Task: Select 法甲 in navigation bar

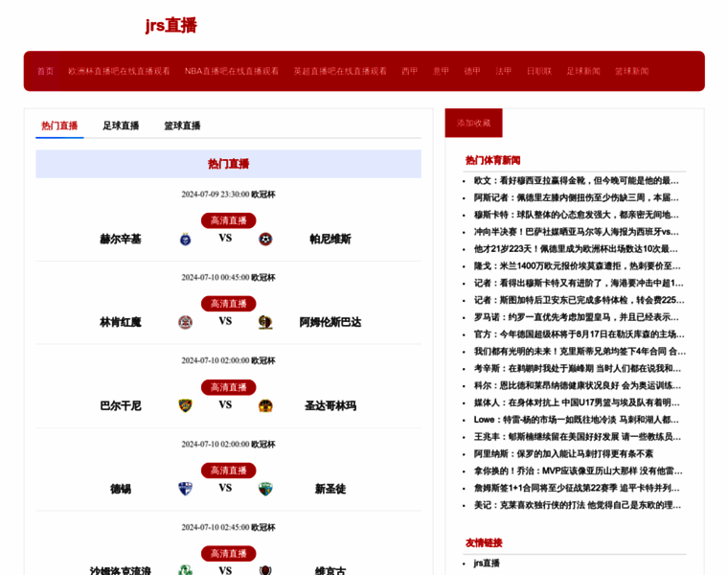Action: click(503, 71)
